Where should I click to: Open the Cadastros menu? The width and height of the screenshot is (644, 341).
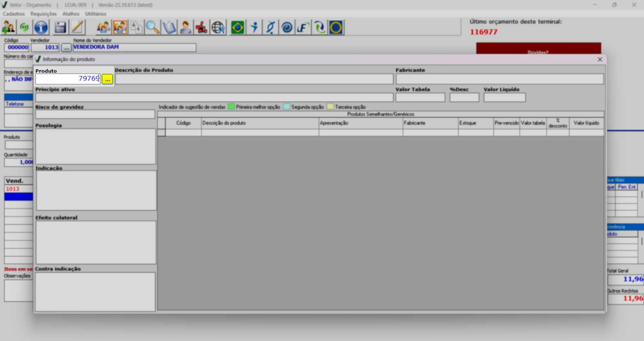coord(14,14)
